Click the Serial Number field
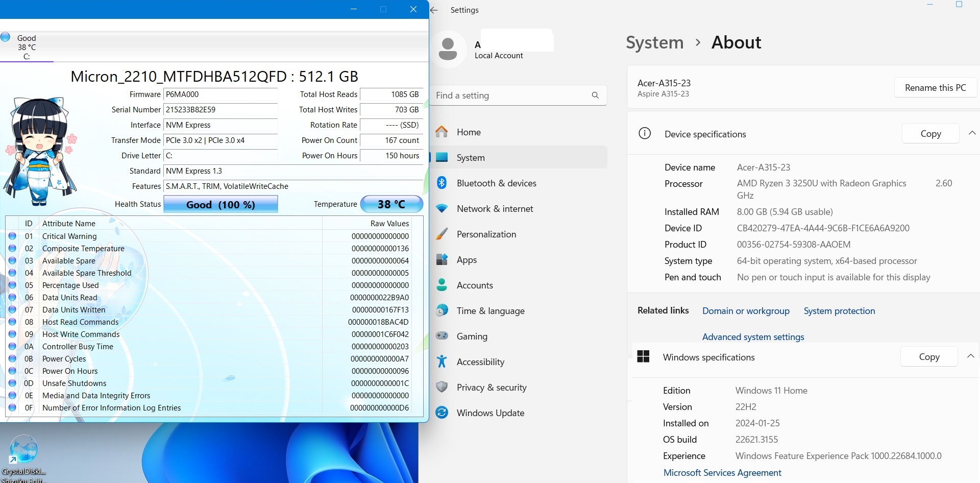Screen dimensions: 980x483 click(x=220, y=110)
